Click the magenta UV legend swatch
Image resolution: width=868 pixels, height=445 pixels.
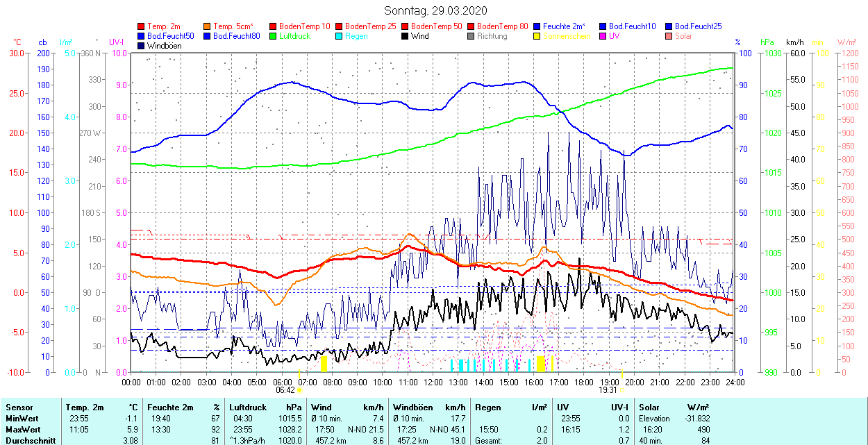602,36
